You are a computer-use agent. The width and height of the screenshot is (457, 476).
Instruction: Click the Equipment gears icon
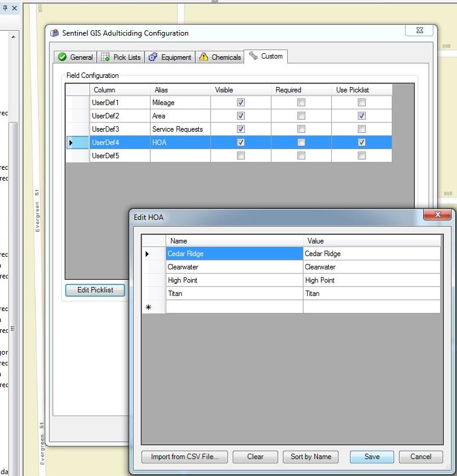click(x=153, y=57)
